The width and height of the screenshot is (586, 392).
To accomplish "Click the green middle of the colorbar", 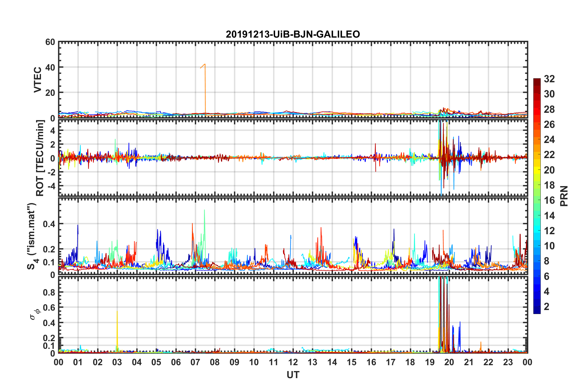I will (537, 196).
